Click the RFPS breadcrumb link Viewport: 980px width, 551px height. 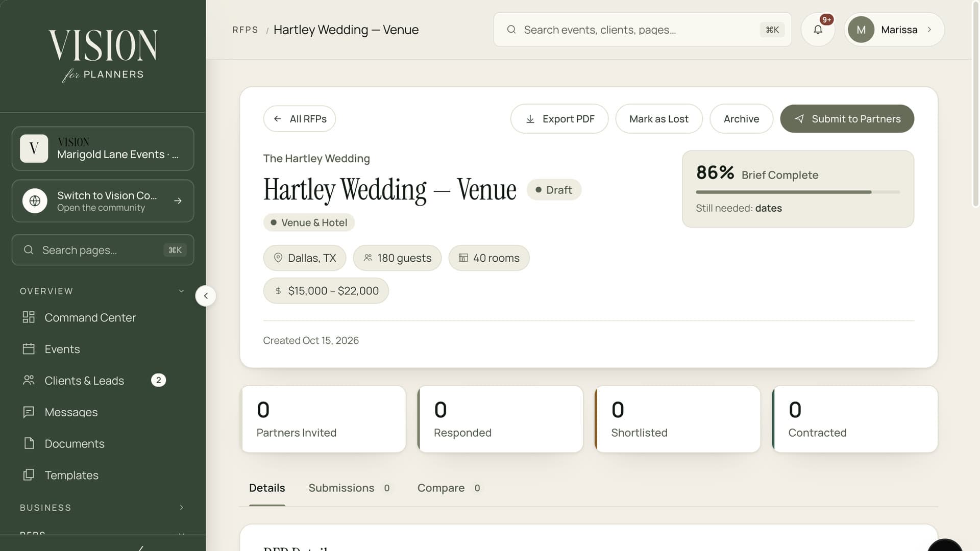point(246,30)
